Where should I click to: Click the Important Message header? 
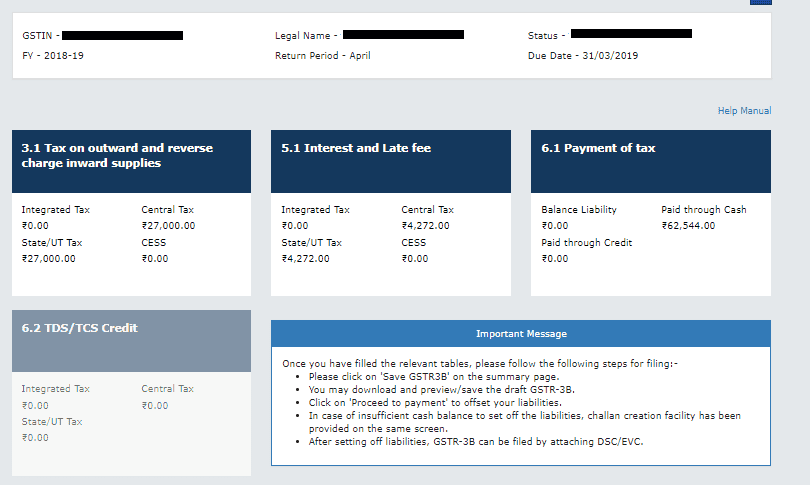521,334
